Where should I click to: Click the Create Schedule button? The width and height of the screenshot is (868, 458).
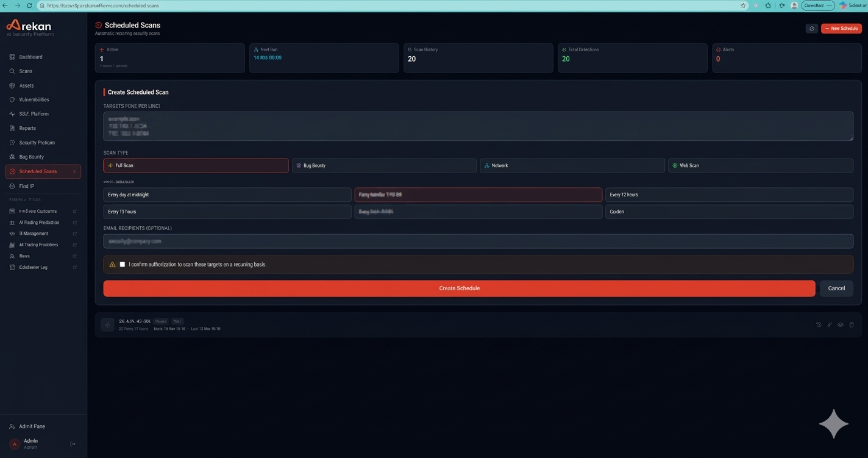pos(459,288)
